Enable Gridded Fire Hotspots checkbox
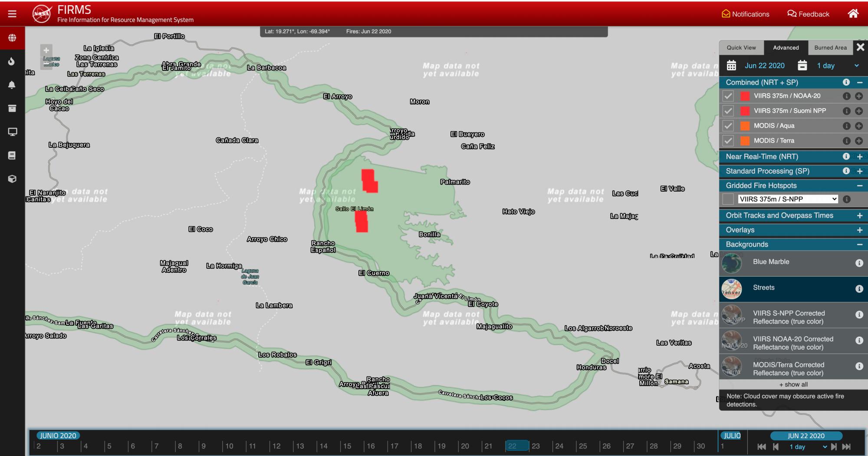 pyautogui.click(x=728, y=199)
